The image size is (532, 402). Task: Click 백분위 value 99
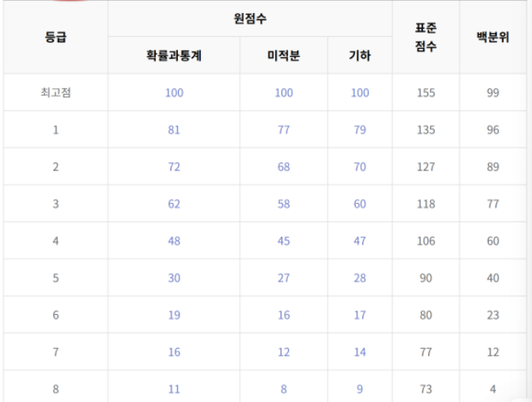[x=493, y=92]
